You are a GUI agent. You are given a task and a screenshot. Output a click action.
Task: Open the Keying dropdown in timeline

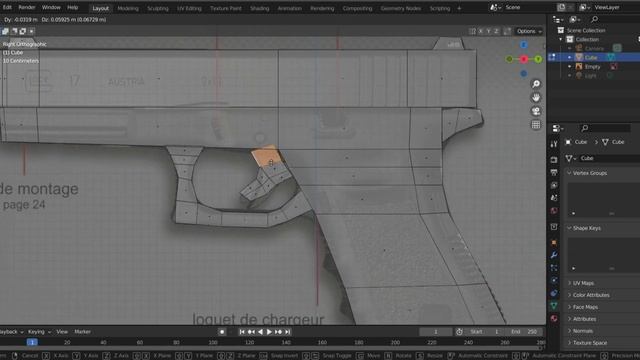(39, 332)
